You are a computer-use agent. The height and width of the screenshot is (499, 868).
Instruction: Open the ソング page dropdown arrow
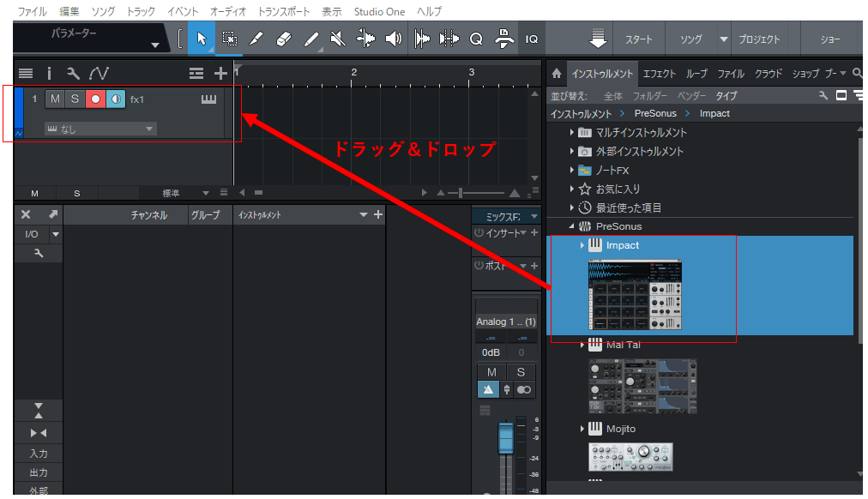(x=723, y=39)
